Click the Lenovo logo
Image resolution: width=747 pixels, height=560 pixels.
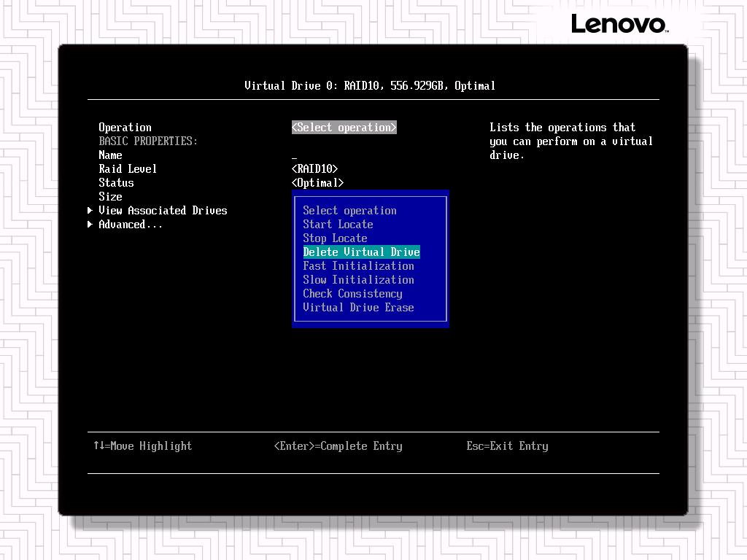point(619,24)
